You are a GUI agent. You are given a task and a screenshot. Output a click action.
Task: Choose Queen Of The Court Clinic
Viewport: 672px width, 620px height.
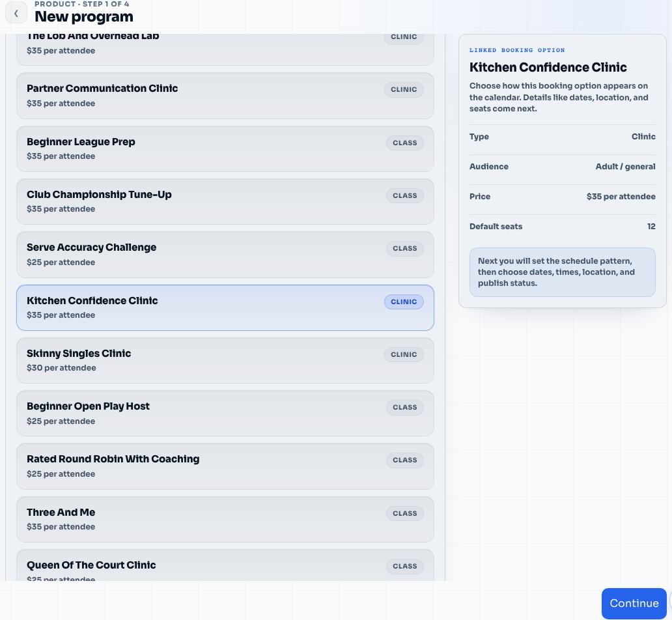point(225,565)
